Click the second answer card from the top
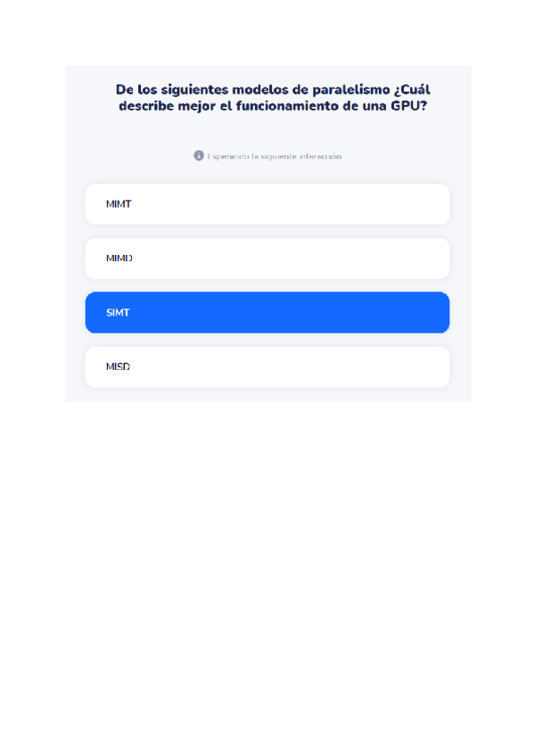The image size is (535, 756). 267,259
